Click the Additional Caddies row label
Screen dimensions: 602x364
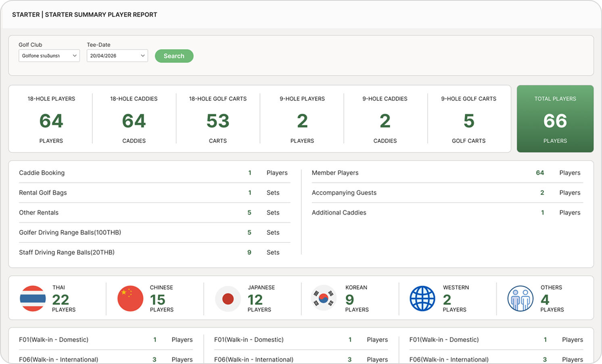339,213
